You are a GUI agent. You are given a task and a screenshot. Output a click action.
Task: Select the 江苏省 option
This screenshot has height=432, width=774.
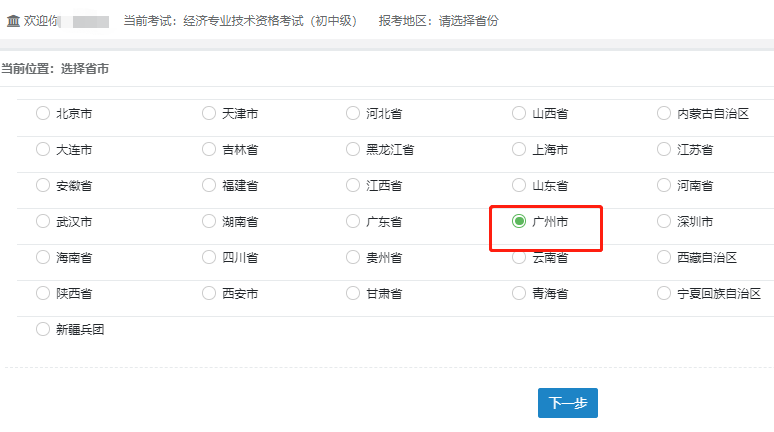point(664,149)
